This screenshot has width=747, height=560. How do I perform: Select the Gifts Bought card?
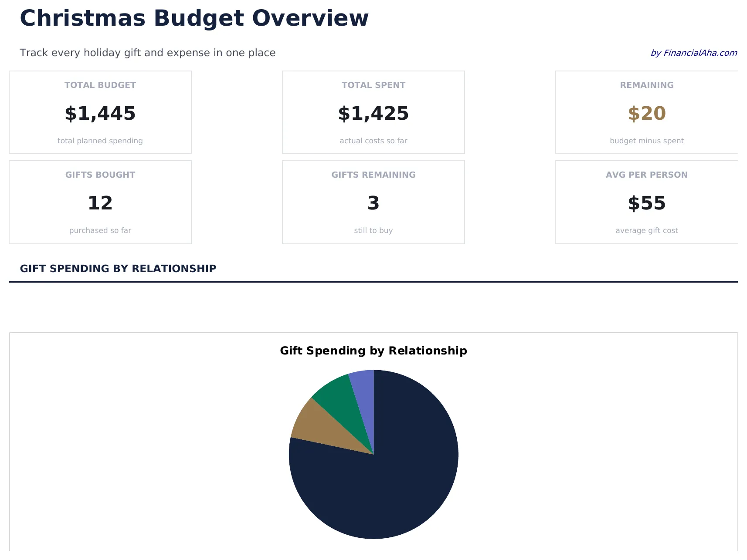100,202
